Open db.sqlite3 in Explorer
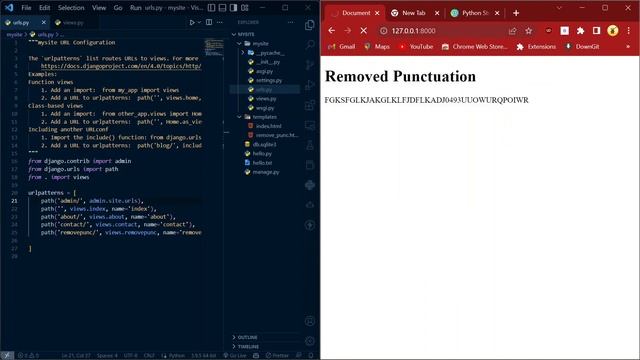This screenshot has width=640, height=360. click(x=265, y=144)
